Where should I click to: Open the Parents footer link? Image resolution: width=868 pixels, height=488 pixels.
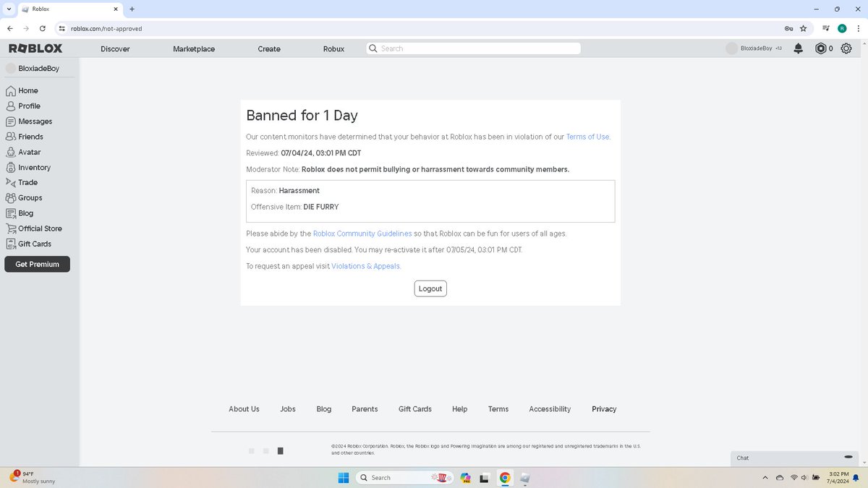click(365, 409)
